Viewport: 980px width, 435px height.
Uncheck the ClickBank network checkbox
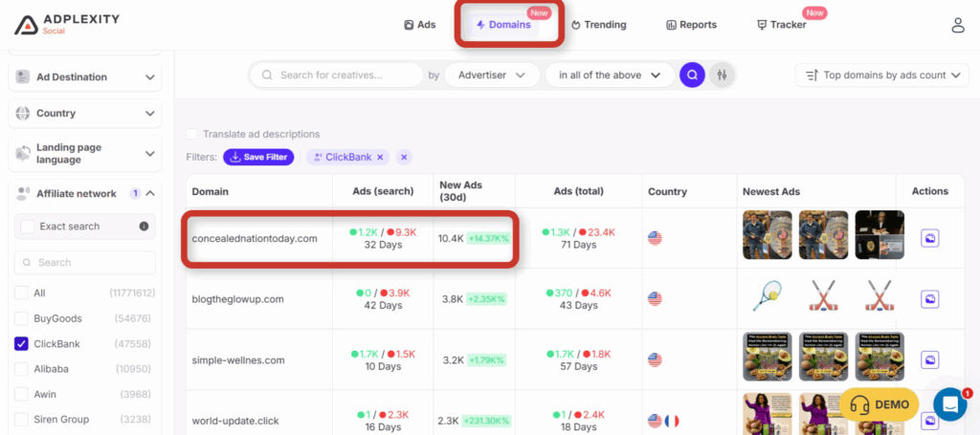(21, 343)
